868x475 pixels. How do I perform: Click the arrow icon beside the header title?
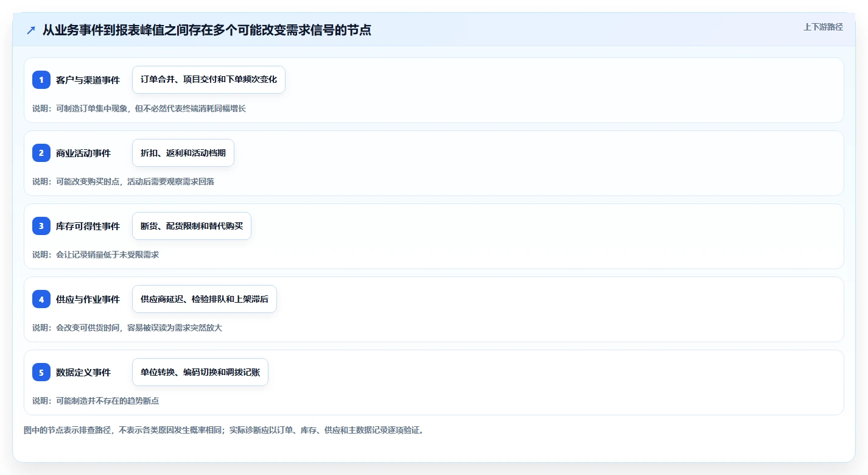(x=31, y=30)
